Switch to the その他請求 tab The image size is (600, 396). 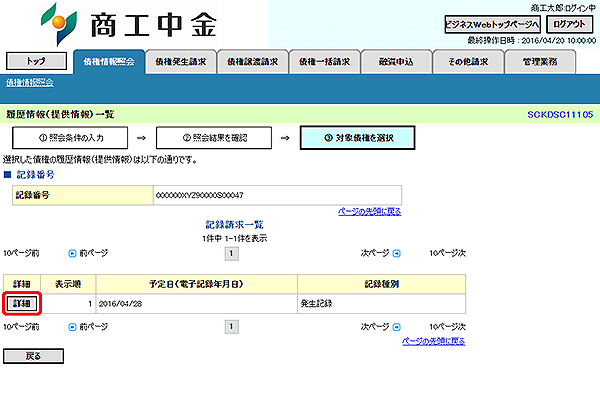(x=468, y=62)
